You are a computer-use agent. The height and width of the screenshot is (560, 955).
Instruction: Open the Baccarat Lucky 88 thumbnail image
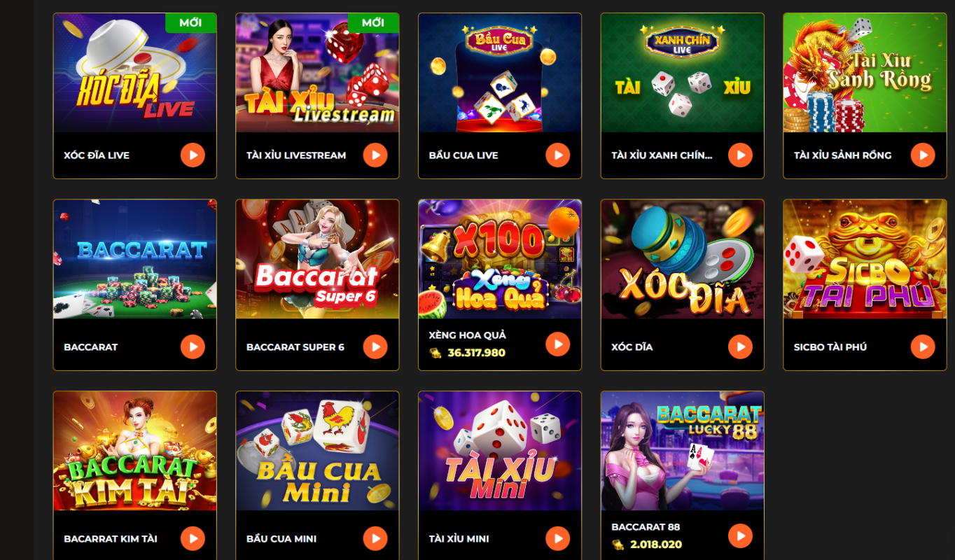[683, 451]
